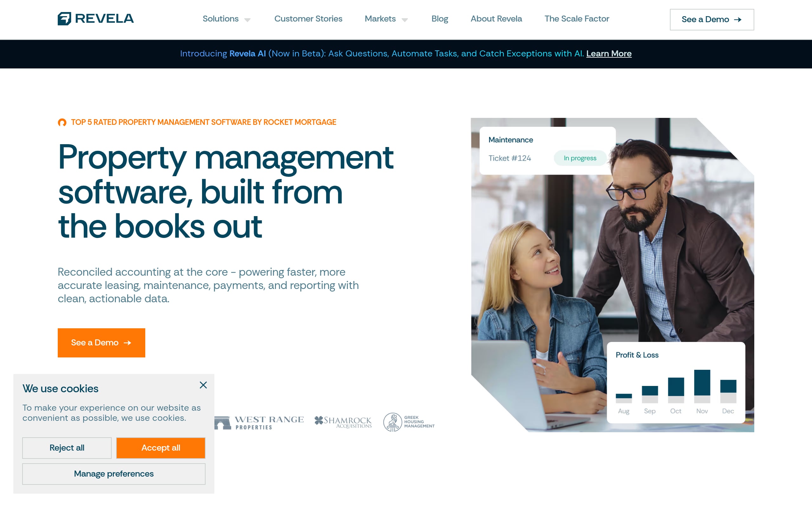Click the Greek Housing Management logo
Image resolution: width=812 pixels, height=507 pixels.
click(x=409, y=422)
